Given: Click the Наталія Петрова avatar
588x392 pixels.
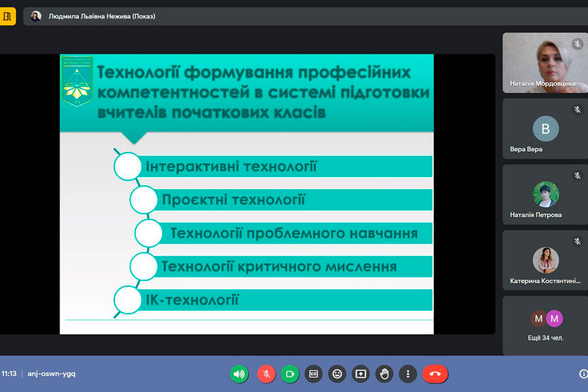Looking at the screenshot, I should pos(546,194).
